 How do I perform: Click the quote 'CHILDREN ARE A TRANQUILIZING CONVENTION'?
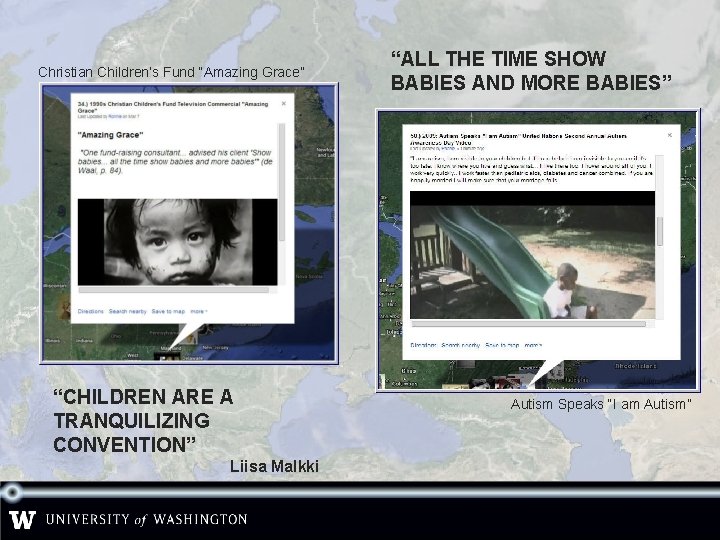[143, 421]
